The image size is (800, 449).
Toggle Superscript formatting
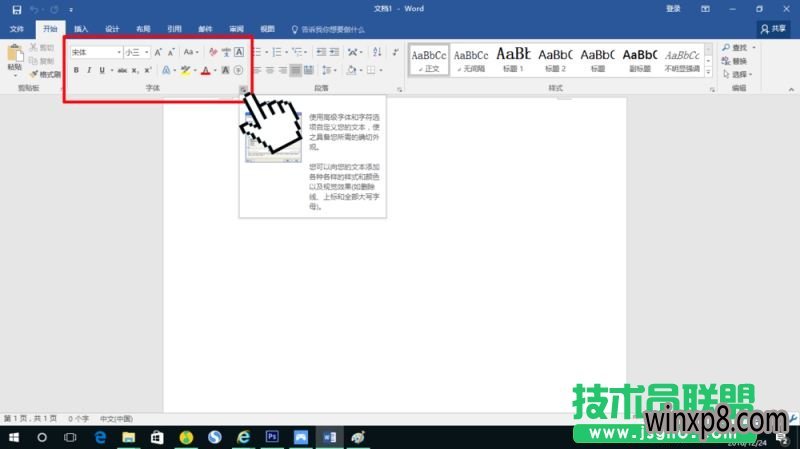pos(147,70)
